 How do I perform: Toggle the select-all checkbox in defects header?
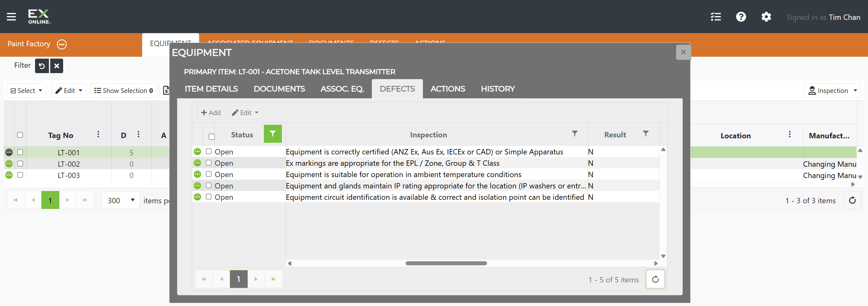pyautogui.click(x=211, y=136)
